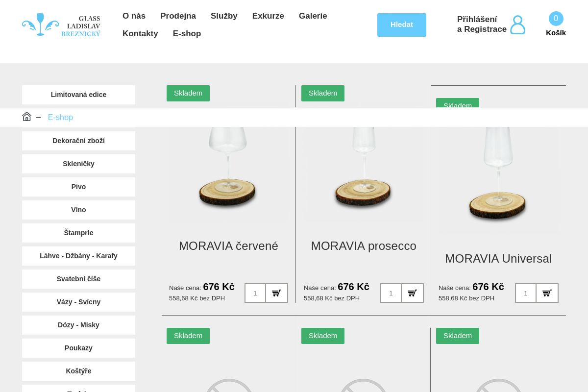Open Přihlášení a Registrace link
The image size is (588, 392).
pos(482,24)
